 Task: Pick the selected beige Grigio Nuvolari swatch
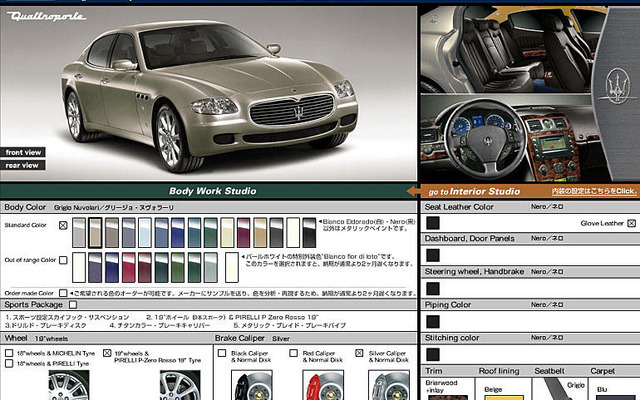[x=95, y=233]
